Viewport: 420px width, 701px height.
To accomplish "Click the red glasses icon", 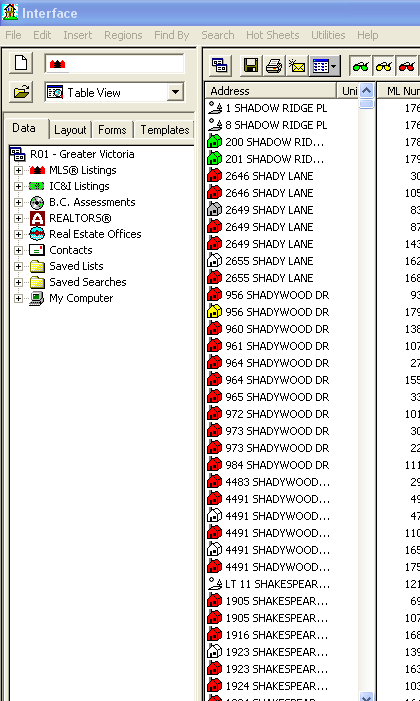I will pyautogui.click(x=407, y=66).
